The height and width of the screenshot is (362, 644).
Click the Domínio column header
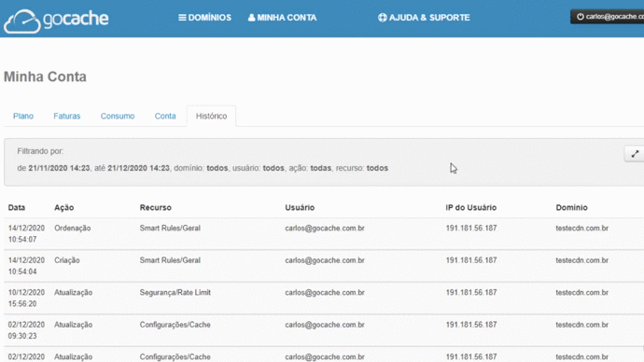click(x=572, y=208)
